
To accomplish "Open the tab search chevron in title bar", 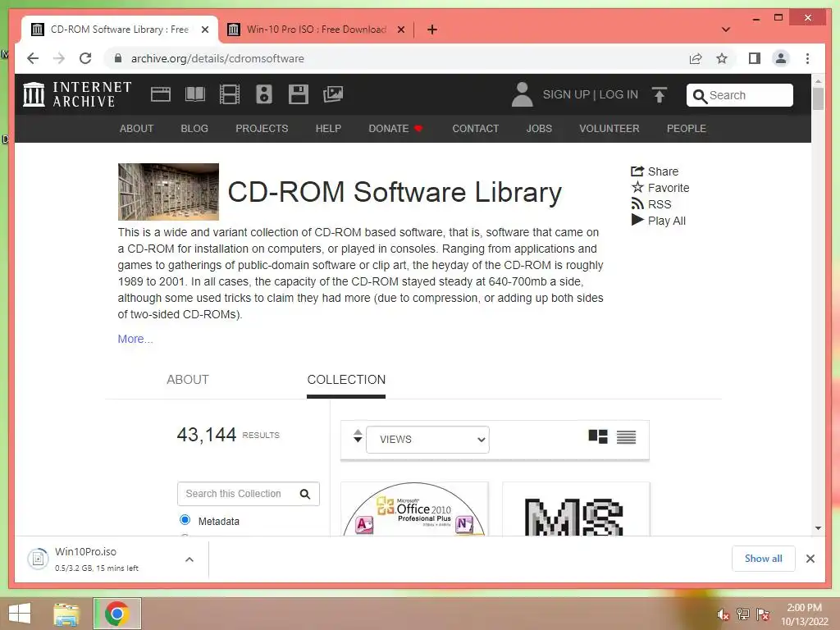I will tap(726, 30).
